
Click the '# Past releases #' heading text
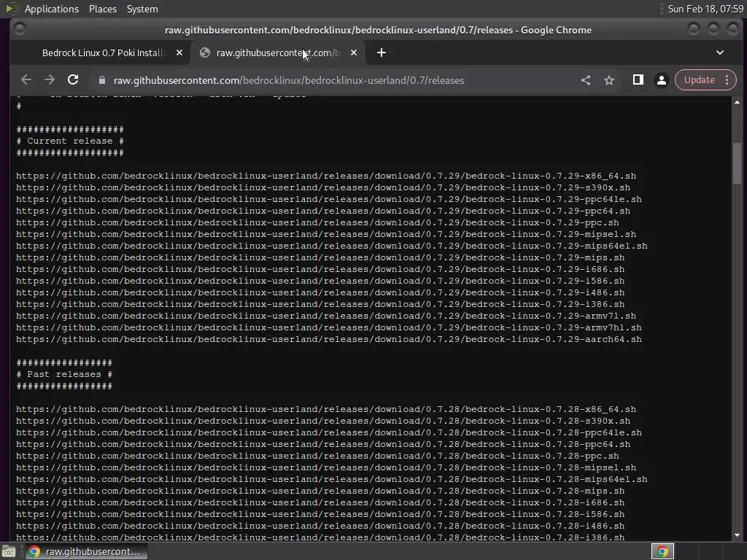click(64, 374)
